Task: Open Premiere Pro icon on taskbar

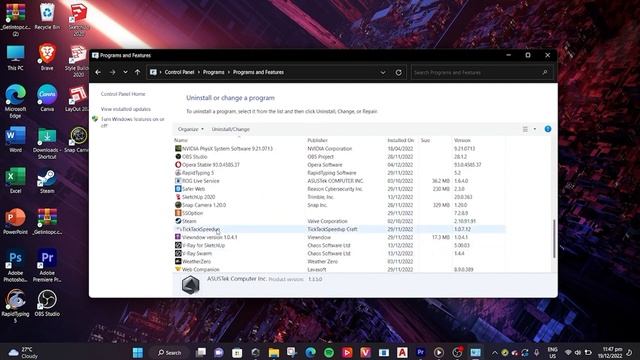Action: (x=420, y=352)
